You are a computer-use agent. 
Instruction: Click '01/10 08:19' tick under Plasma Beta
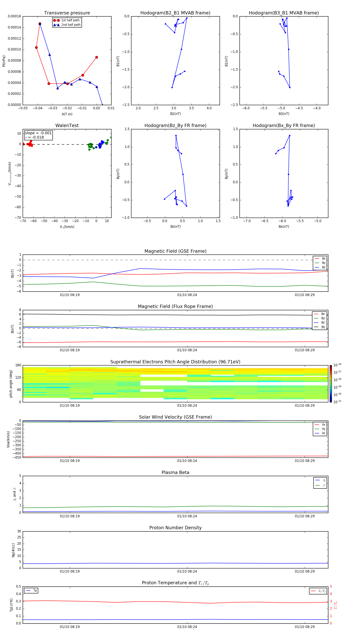pos(70,516)
